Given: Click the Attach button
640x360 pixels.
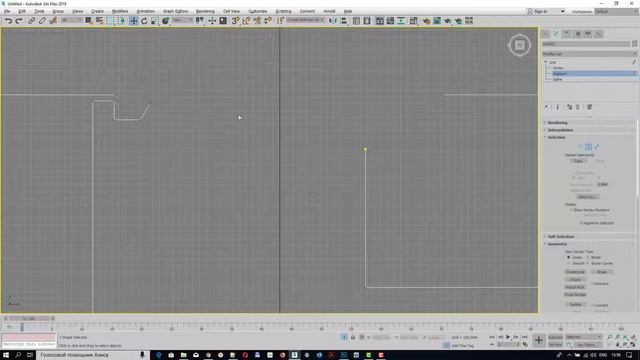Looking at the screenshot, I should pyautogui.click(x=576, y=280).
